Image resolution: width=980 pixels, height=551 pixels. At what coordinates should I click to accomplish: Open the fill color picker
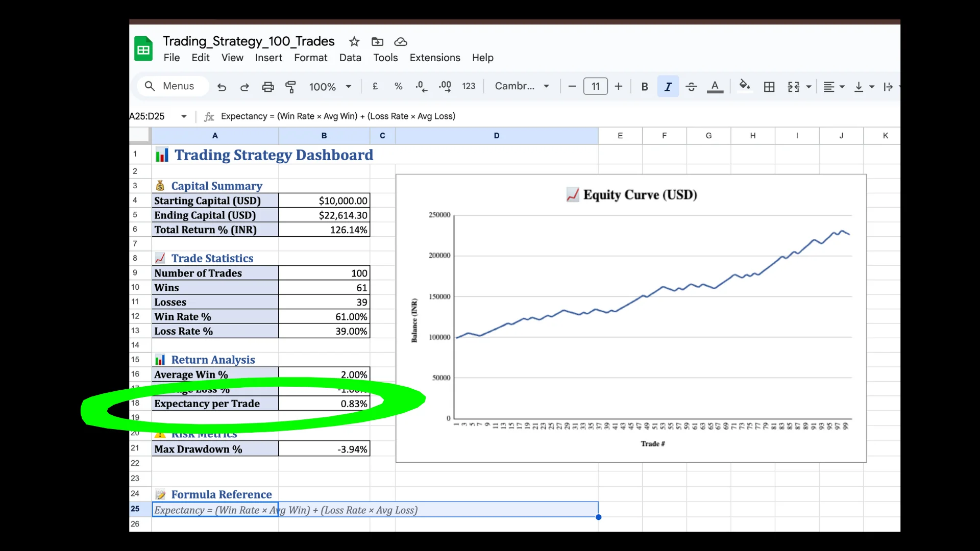(x=745, y=86)
